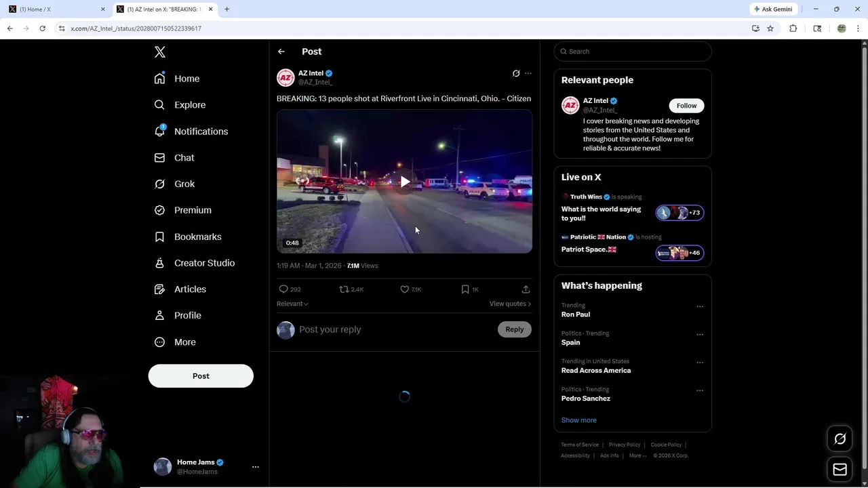Screen dimensions: 868x488
Task: Click the X Search box
Action: [x=633, y=52]
